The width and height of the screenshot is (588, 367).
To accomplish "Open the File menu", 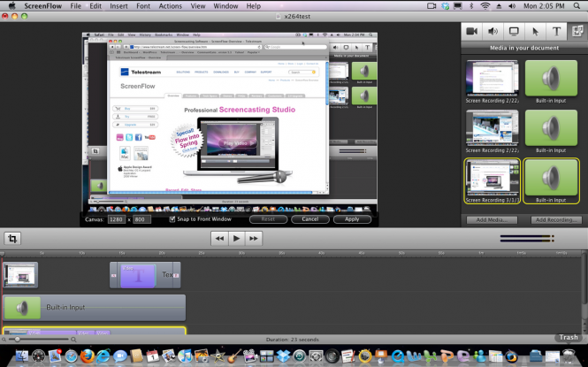I will tap(75, 6).
